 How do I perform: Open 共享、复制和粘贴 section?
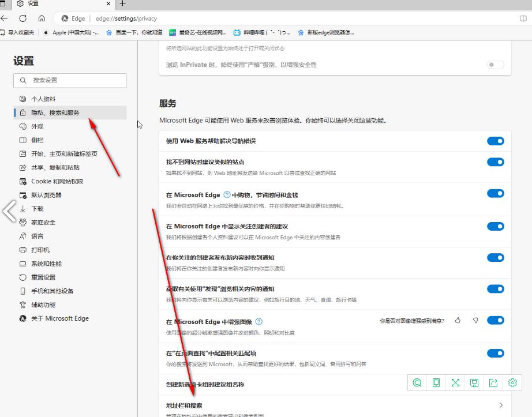[x=70, y=167]
